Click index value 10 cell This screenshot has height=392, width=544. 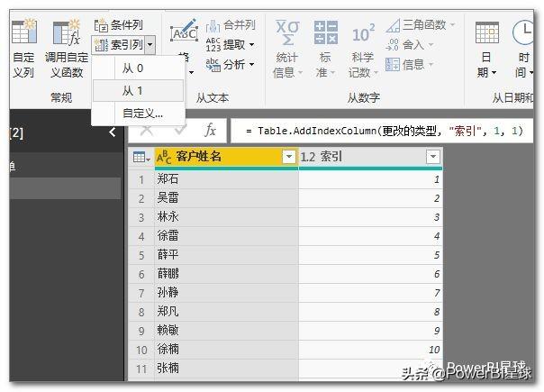(370, 350)
